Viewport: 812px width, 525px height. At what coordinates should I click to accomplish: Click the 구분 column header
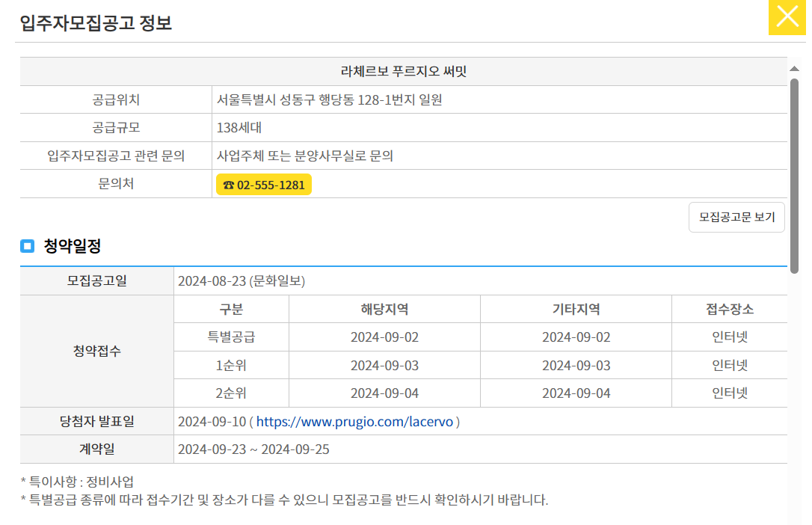click(x=231, y=308)
